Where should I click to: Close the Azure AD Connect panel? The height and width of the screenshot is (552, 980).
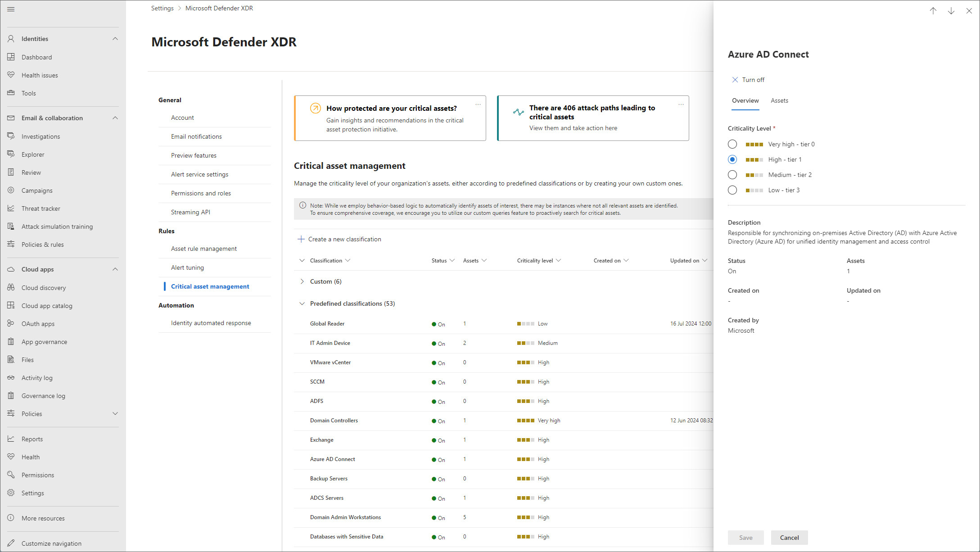click(x=969, y=11)
